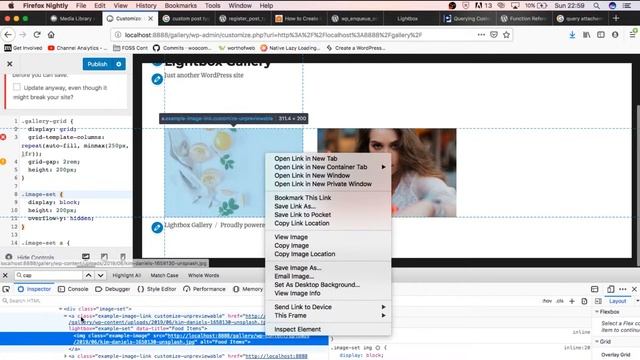Open sidebar tabs overflow dropdown
The image size is (640, 360).
[637, 301]
